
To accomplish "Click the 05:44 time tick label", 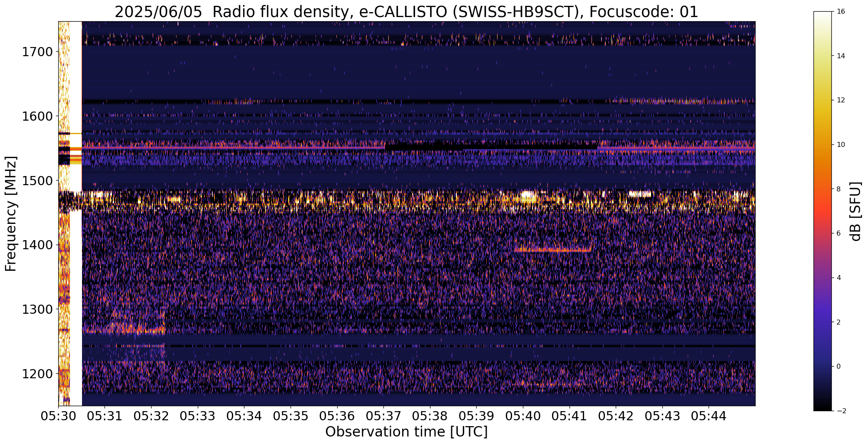I will point(709,416).
